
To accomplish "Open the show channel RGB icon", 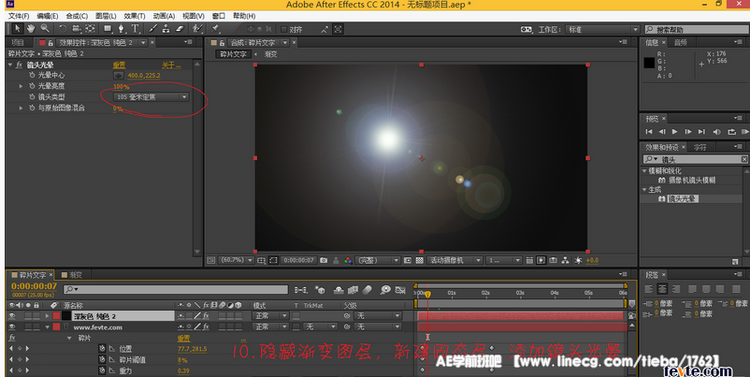I will (348, 260).
